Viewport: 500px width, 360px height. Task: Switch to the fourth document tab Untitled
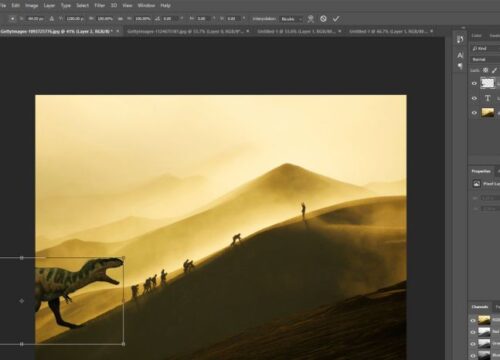pyautogui.click(x=388, y=31)
